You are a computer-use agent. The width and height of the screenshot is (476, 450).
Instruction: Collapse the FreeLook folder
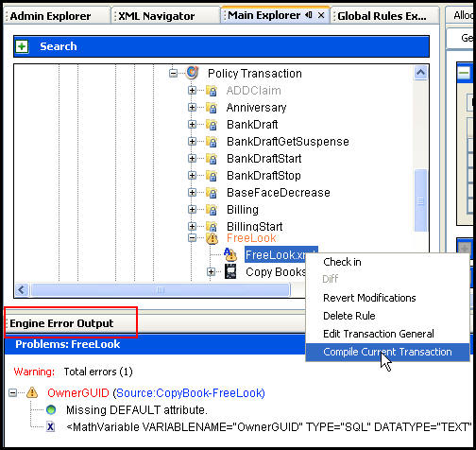192,238
